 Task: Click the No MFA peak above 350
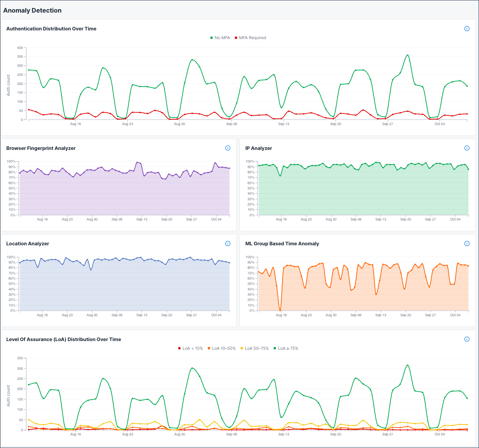tap(408, 55)
